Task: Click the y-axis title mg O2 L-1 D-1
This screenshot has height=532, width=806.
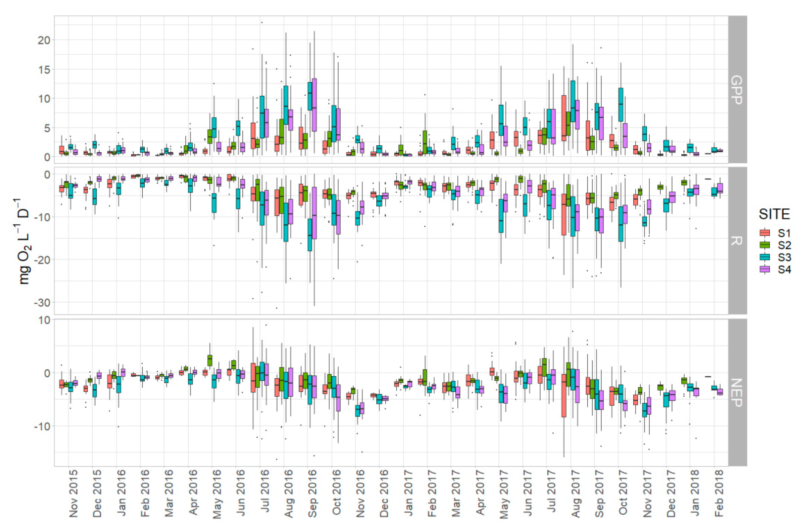Action: coord(24,241)
